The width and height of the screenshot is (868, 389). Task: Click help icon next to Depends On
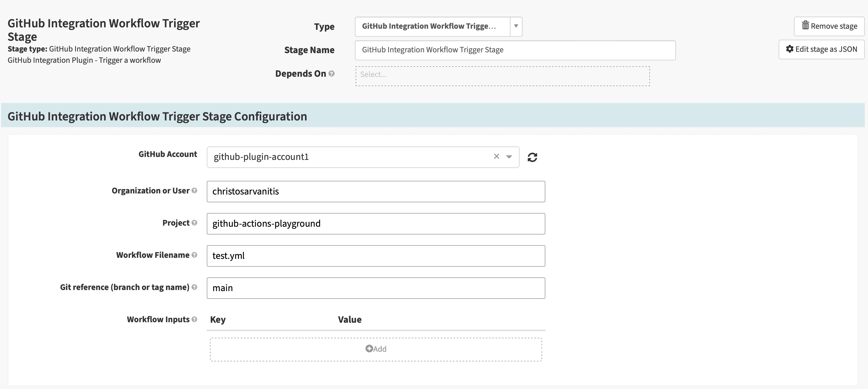pos(332,74)
